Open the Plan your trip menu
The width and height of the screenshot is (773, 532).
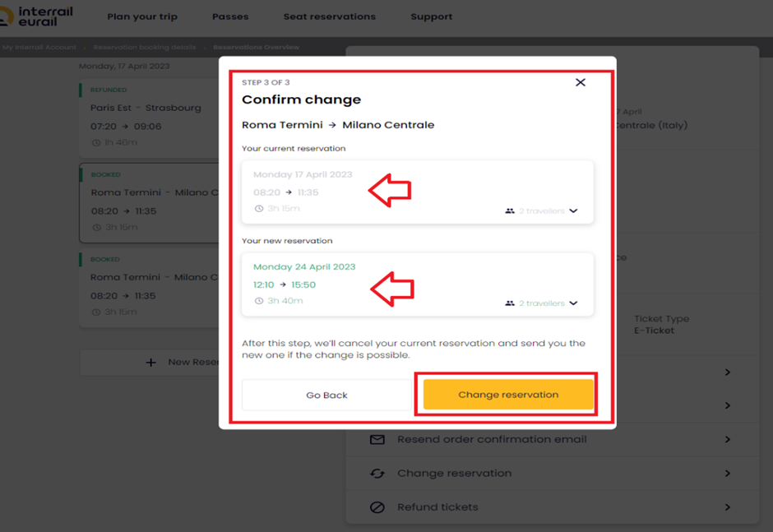pos(142,16)
